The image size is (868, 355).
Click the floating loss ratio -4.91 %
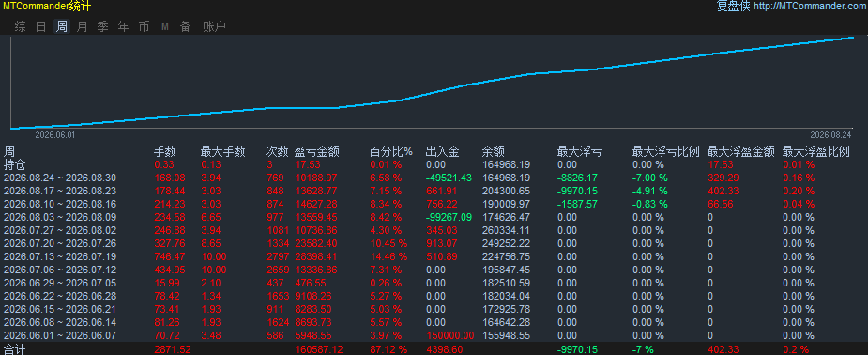(x=650, y=191)
